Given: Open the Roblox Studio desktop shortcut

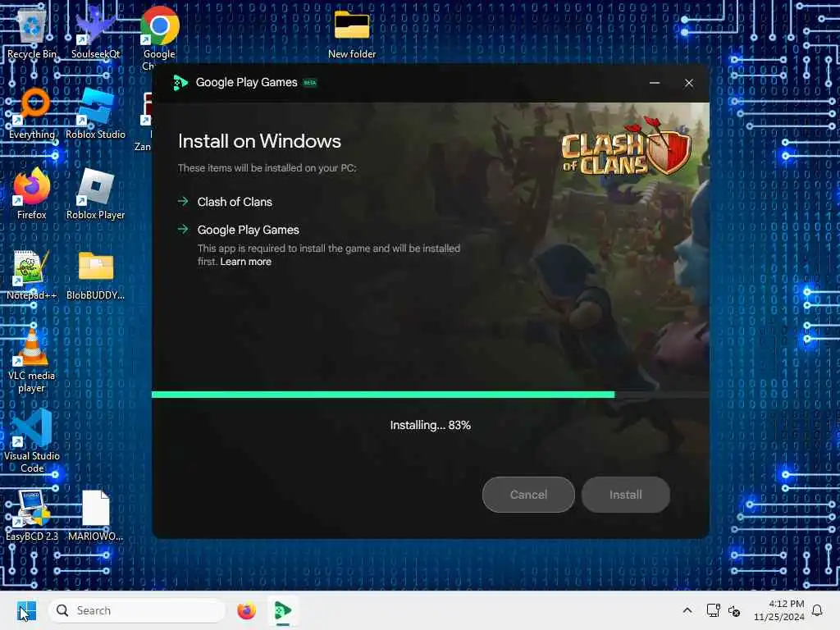Looking at the screenshot, I should 95,112.
